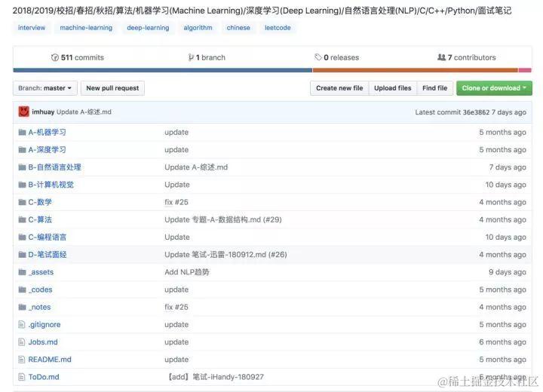Open latest commit hash 36e3862
543x392 pixels.
476,112
